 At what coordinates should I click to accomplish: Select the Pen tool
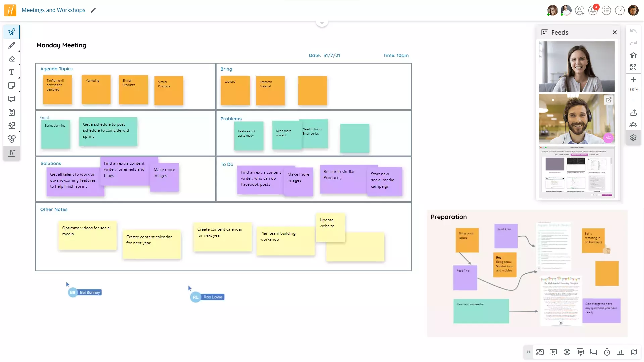[12, 45]
